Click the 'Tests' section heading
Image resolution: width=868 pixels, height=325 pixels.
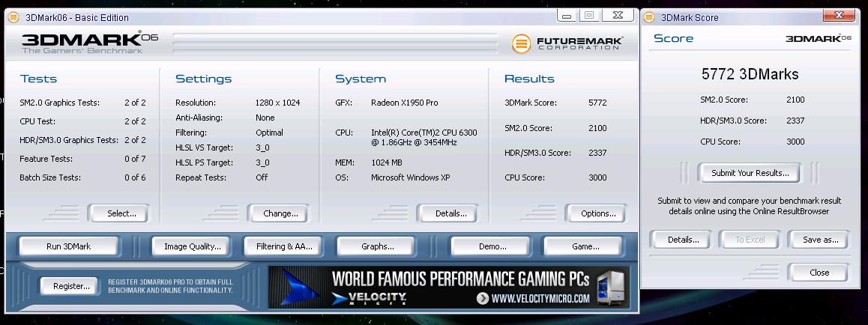(38, 79)
